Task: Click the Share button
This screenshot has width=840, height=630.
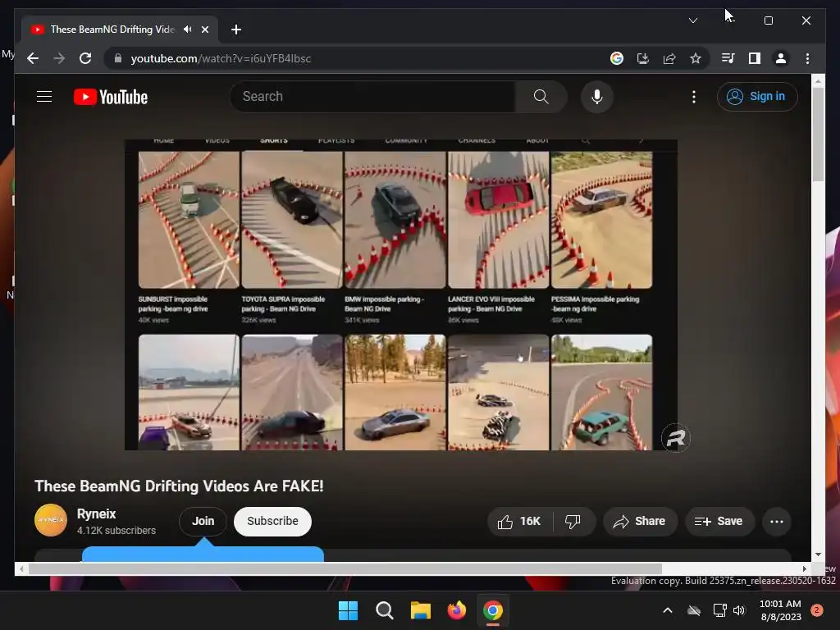Action: click(x=640, y=521)
